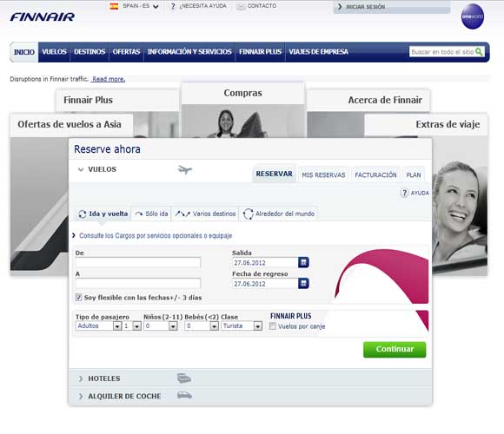
Task: Click the Finnair logo
Action: click(42, 16)
